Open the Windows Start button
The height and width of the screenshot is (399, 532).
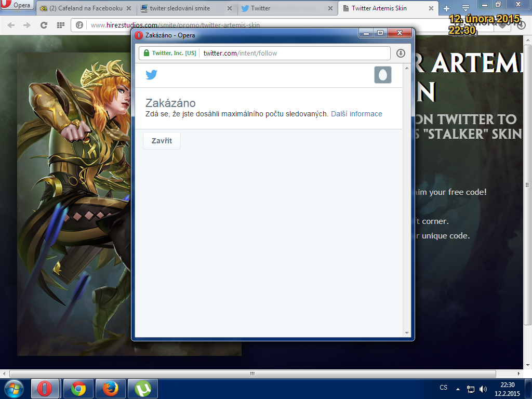tap(14, 389)
